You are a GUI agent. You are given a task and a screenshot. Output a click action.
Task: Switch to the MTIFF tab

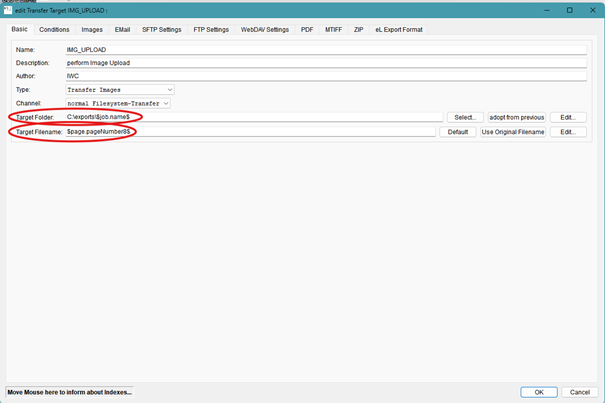333,30
